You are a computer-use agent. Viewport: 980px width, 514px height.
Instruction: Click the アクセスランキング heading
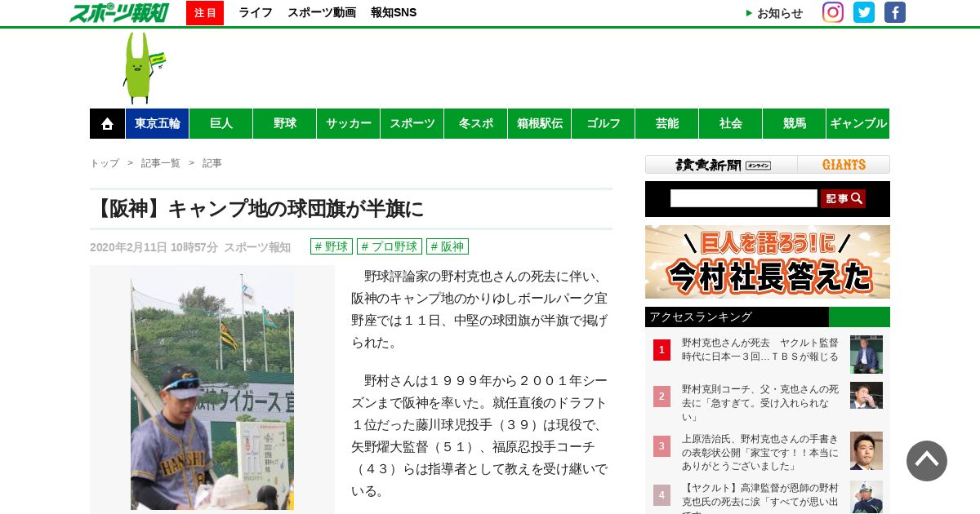click(701, 317)
